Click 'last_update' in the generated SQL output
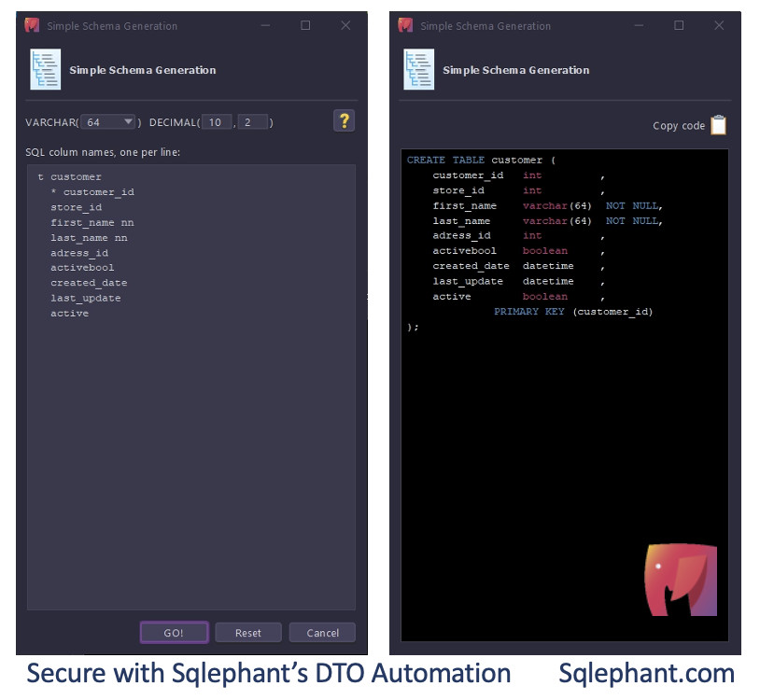 point(468,282)
